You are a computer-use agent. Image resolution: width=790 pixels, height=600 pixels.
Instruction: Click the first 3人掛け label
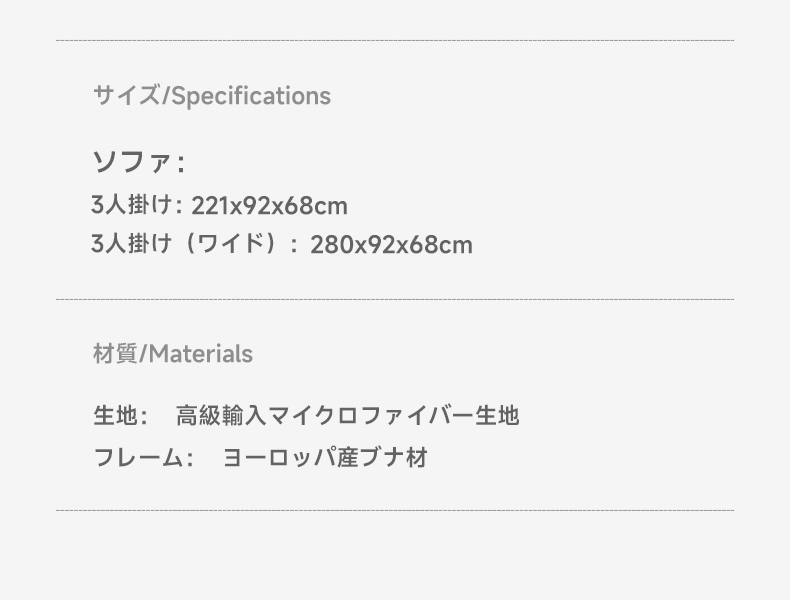click(x=132, y=206)
